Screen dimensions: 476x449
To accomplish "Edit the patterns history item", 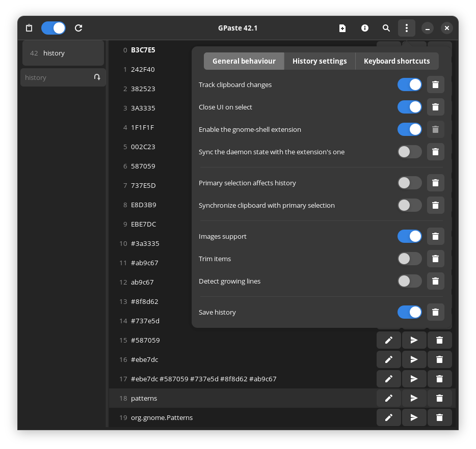I will click(x=389, y=399).
